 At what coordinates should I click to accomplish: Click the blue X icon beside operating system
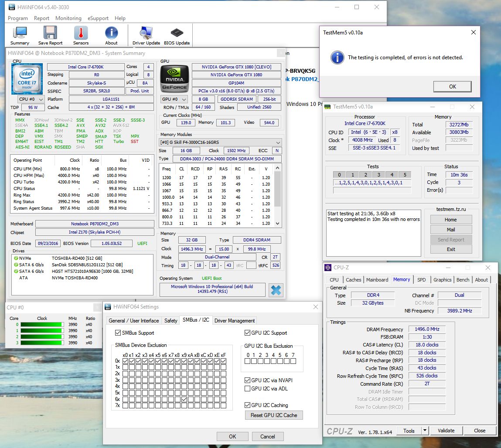[276, 290]
